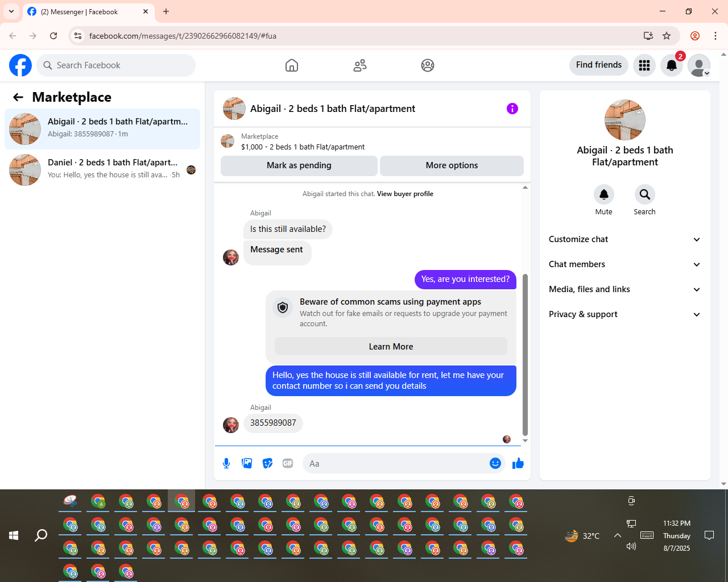Select the Messenger | Facebook browser tab
This screenshot has width=728, height=582.
pyautogui.click(x=88, y=11)
